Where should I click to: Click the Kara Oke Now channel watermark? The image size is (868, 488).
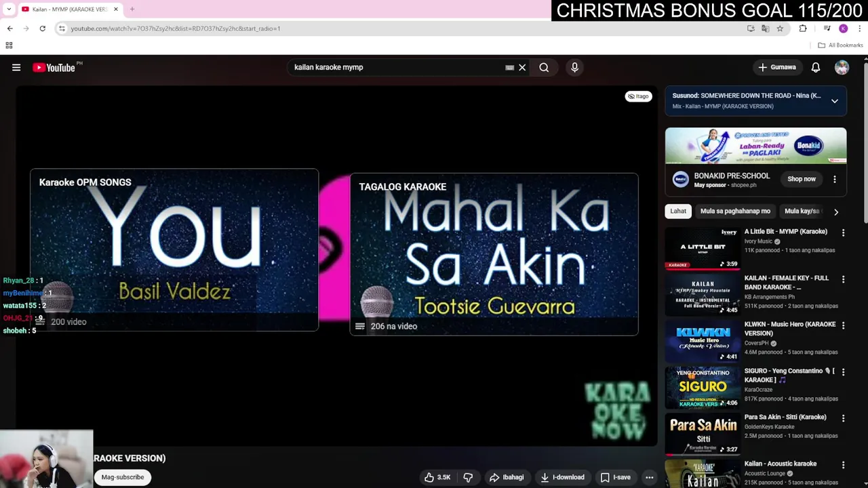coord(617,411)
